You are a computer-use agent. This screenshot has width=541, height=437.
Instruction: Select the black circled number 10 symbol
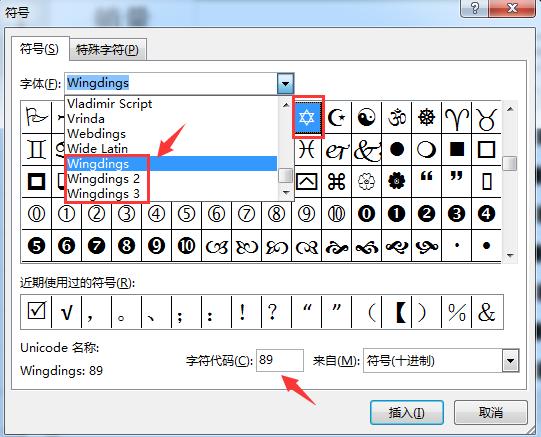tap(186, 246)
